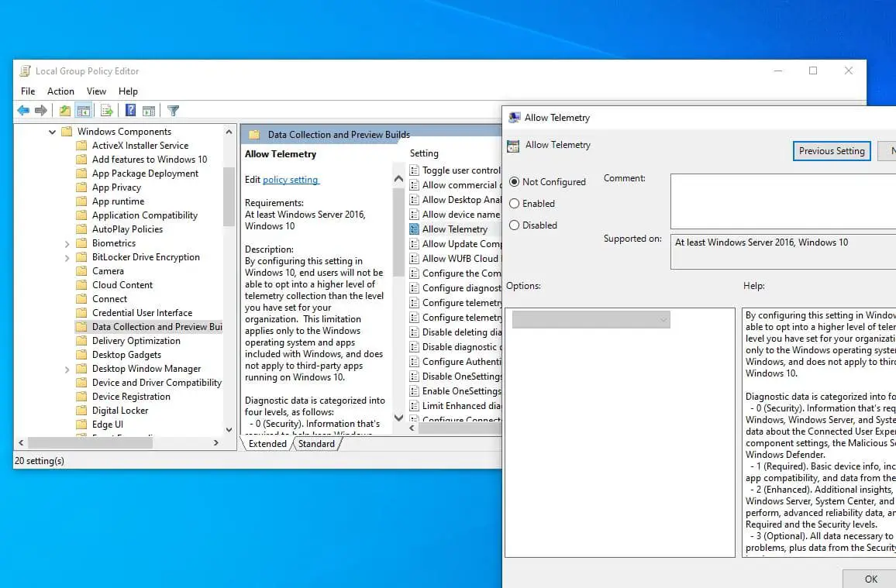Select the Enabled radio button
The image size is (896, 588).
coord(515,203)
